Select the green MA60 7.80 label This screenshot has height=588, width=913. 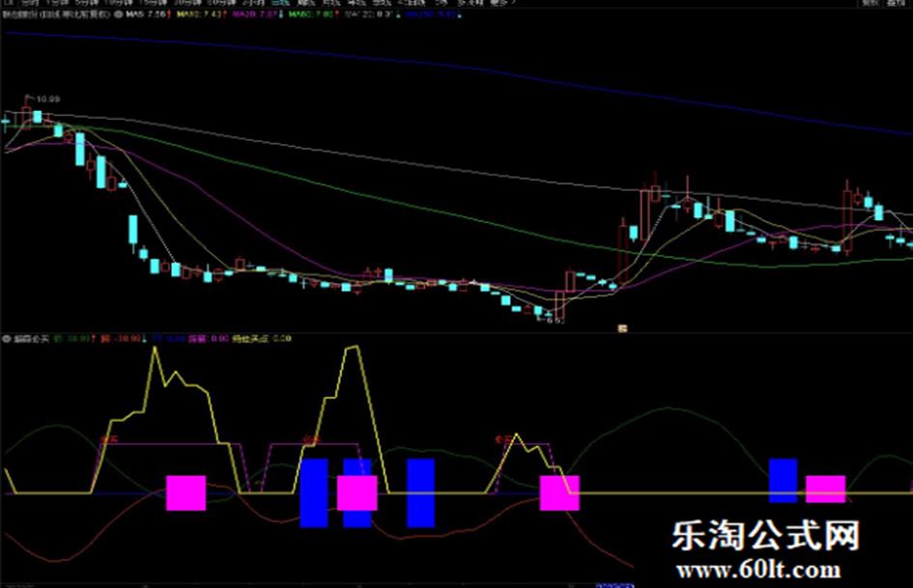pyautogui.click(x=311, y=14)
